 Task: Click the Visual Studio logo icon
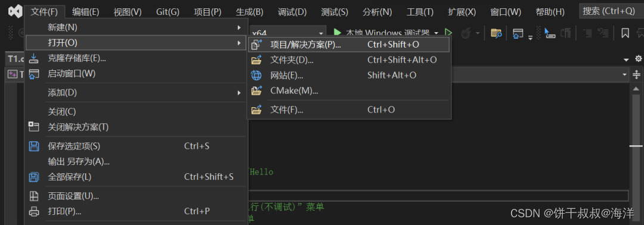click(15, 11)
